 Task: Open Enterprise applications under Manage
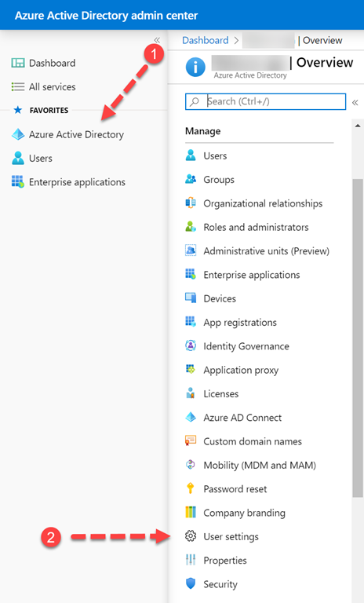click(252, 275)
